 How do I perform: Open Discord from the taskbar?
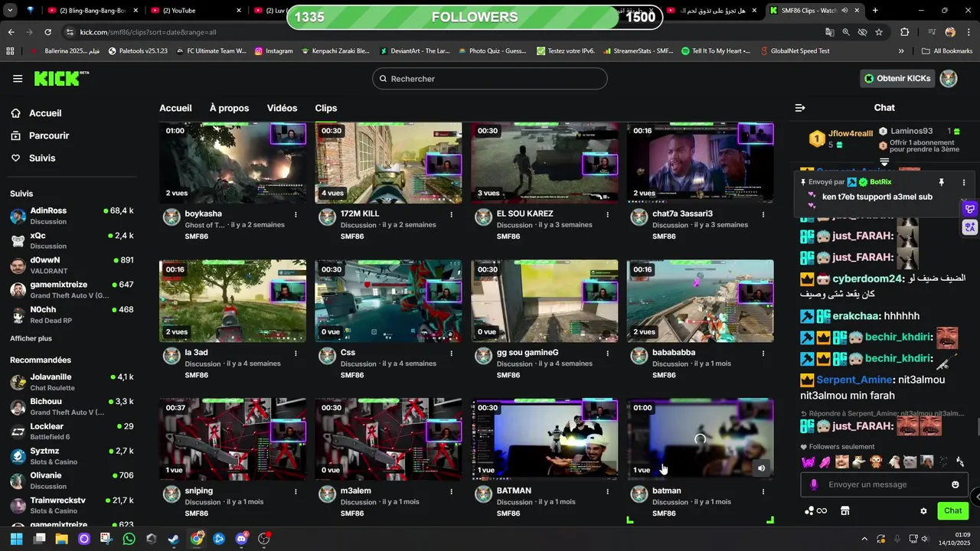point(242,539)
